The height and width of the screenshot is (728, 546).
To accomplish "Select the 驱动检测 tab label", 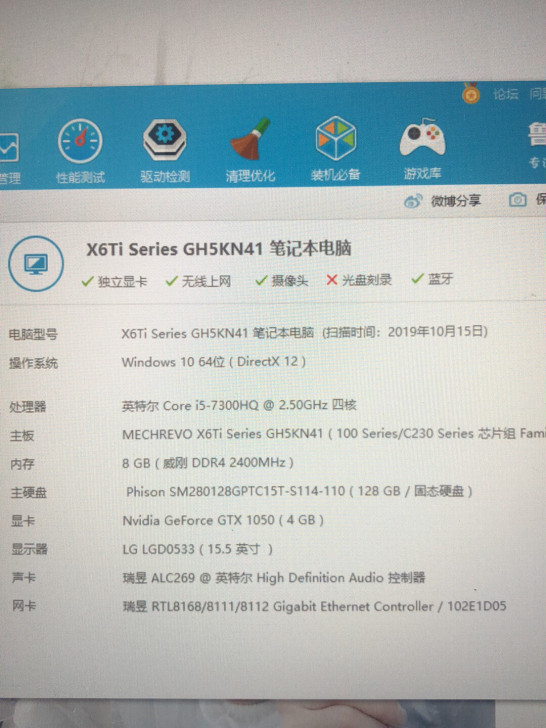I will [x=165, y=176].
